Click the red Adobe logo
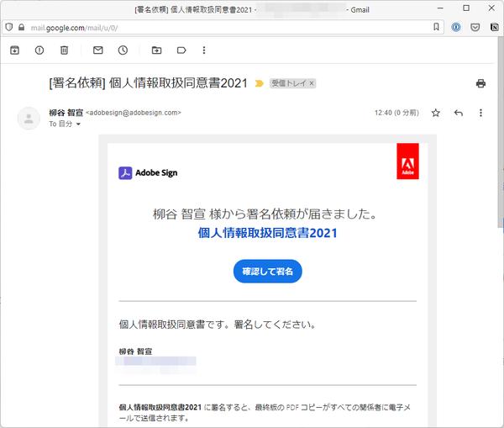Viewport: 504px width, 428px height. (407, 161)
